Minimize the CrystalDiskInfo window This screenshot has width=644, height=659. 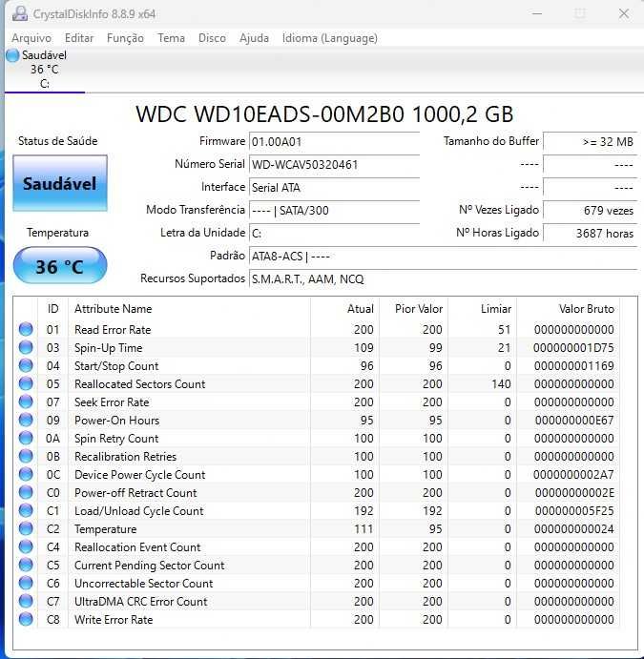(x=537, y=14)
